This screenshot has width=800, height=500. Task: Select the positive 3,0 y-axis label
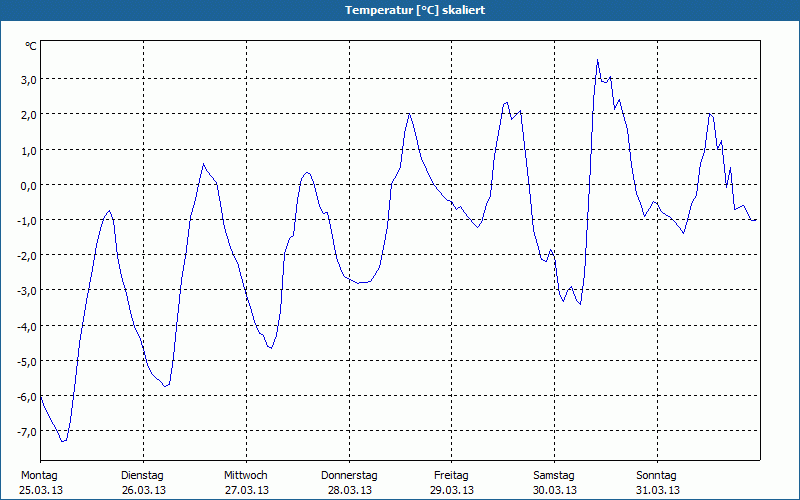click(27, 80)
